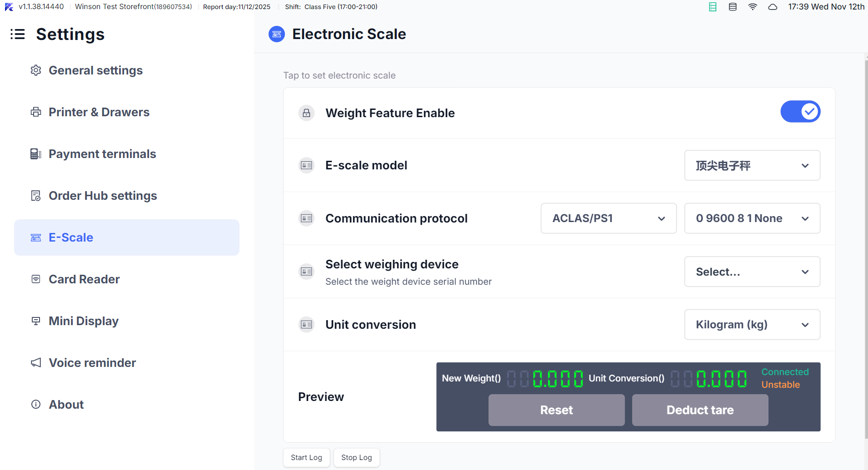Click the blue Electronic Scale header icon
868x470 pixels.
tap(277, 34)
